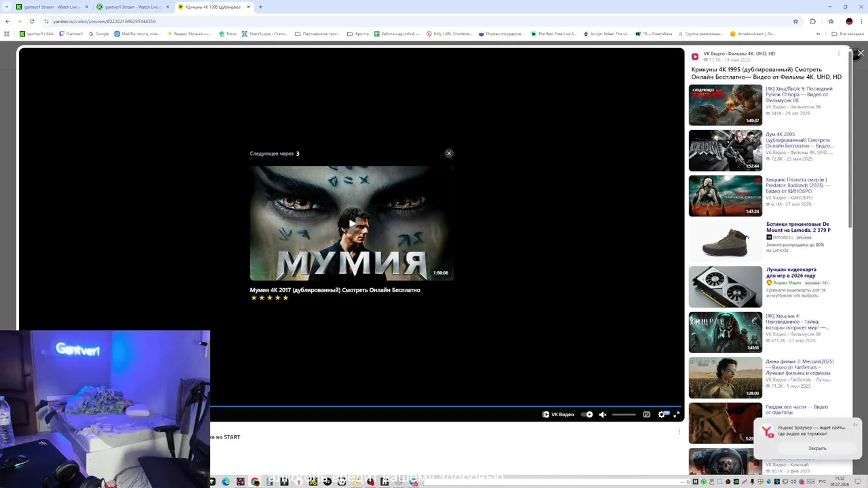Image resolution: width=868 pixels, height=488 pixels.
Task: Enter fullscreen mode in video player
Action: tap(676, 414)
